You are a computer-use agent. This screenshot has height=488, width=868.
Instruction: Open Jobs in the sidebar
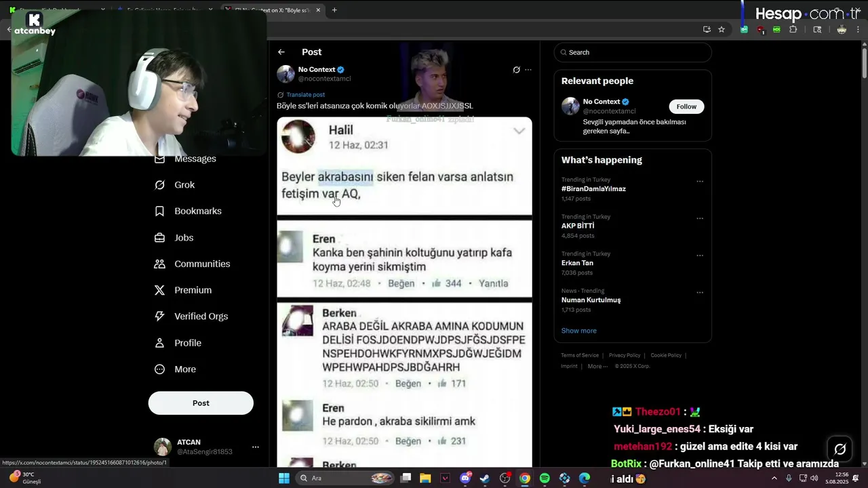click(x=174, y=238)
